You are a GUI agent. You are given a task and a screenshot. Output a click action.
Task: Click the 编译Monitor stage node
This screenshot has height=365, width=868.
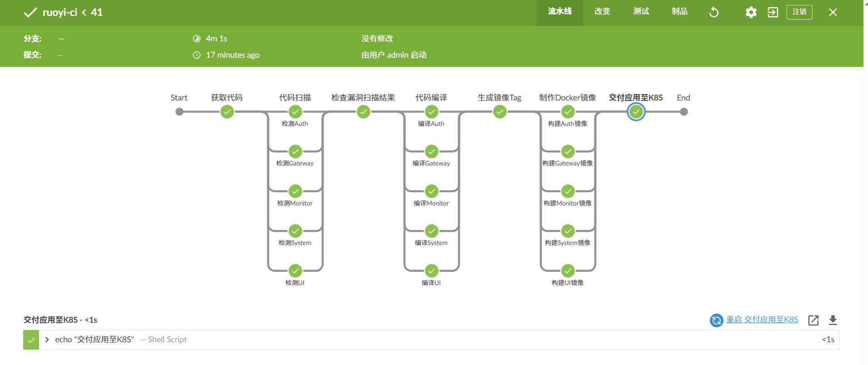(x=432, y=191)
